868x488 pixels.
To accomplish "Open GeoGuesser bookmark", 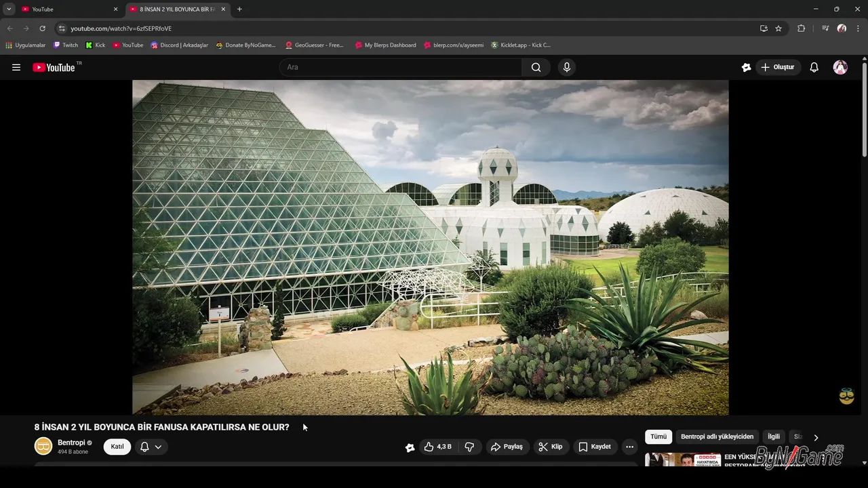I will pyautogui.click(x=315, y=45).
